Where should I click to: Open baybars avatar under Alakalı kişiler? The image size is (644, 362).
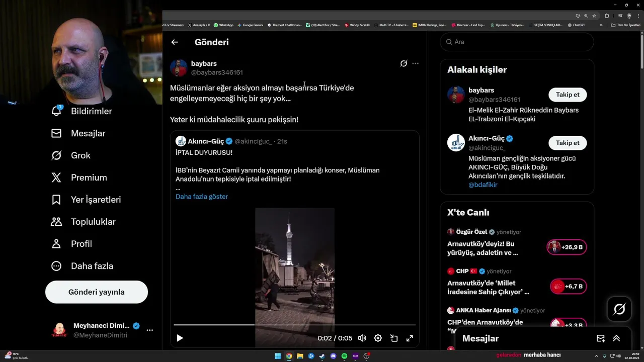point(456,95)
